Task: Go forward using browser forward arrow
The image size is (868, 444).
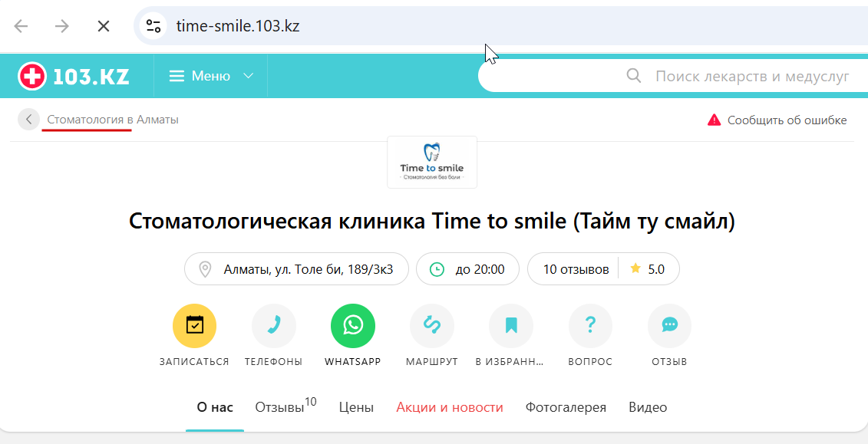Action: [61, 26]
